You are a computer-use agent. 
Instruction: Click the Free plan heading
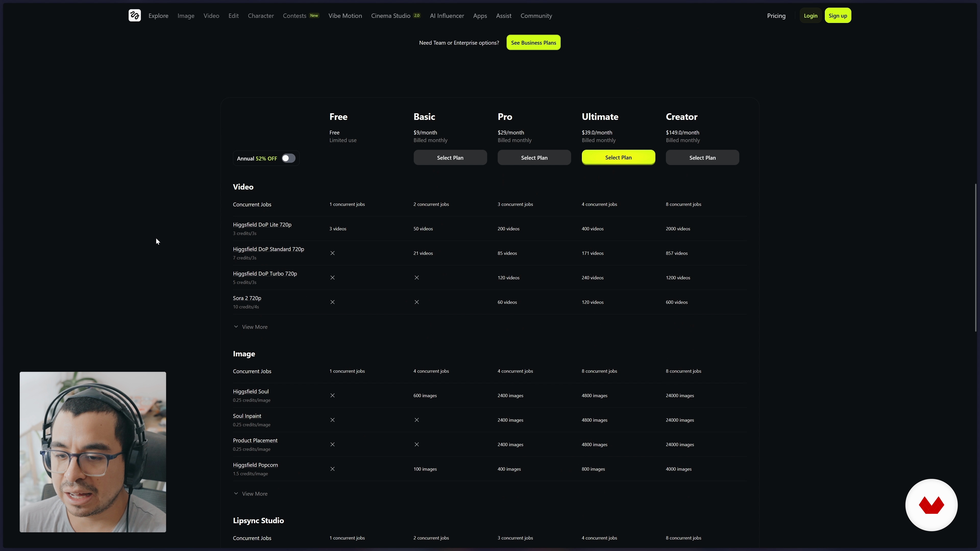point(339,117)
